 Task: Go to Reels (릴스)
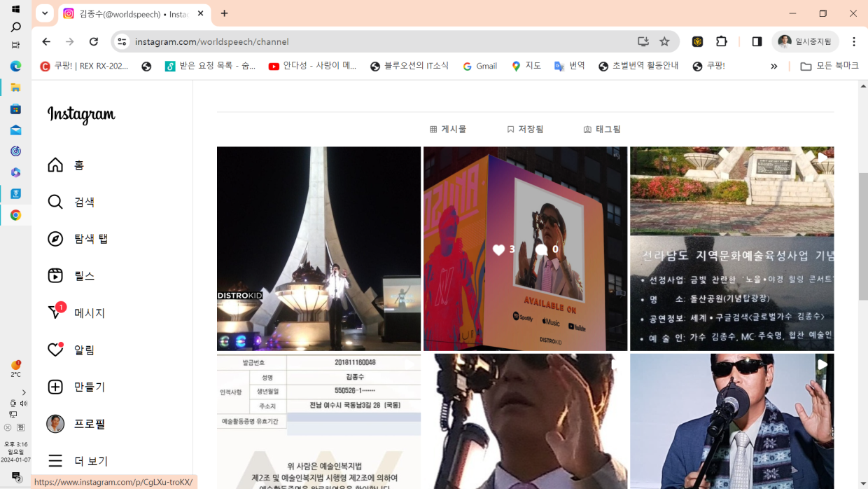[71, 276]
